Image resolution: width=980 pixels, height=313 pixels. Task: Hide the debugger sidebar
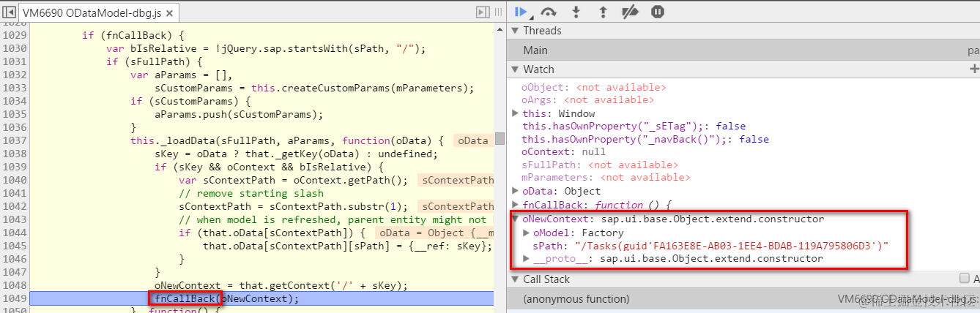(481, 12)
